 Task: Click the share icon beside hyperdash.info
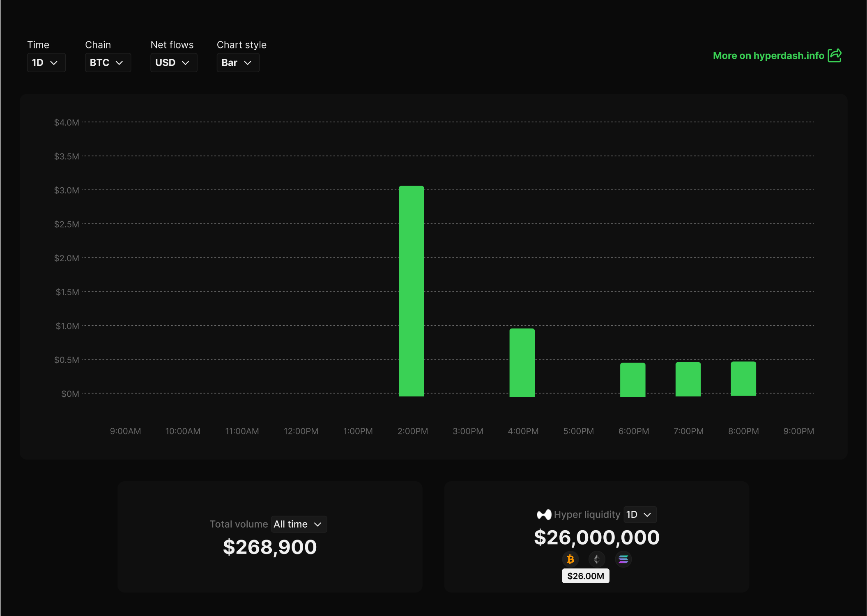(x=835, y=55)
